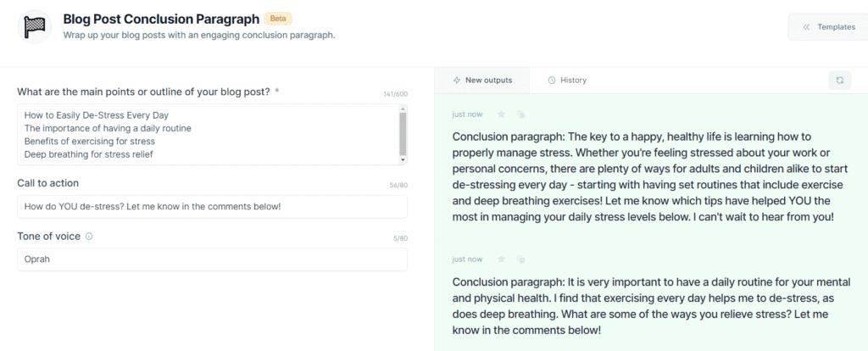
Task: Copy the first conclusion paragraph output
Action: (x=520, y=114)
